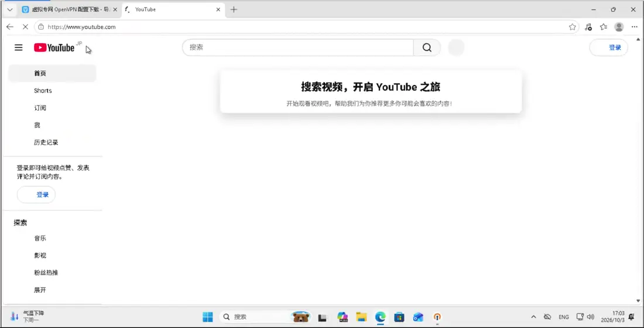Open the favorites list icon
Viewport: 644px width, 328px height.
coord(604,27)
